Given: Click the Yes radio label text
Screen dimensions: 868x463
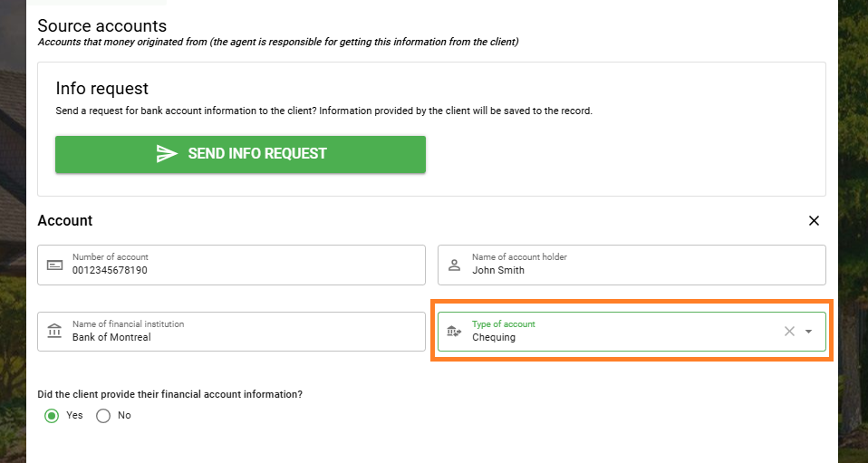Looking at the screenshot, I should click(x=74, y=415).
